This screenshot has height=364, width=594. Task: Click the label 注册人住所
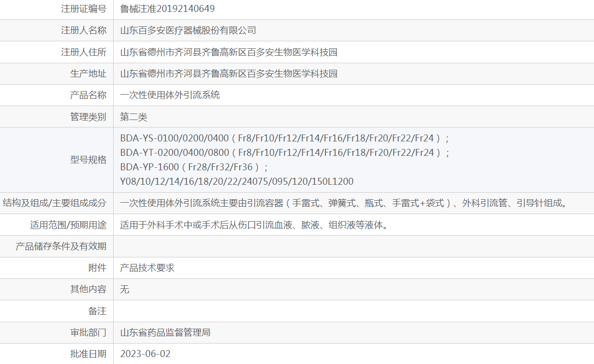pos(84,52)
